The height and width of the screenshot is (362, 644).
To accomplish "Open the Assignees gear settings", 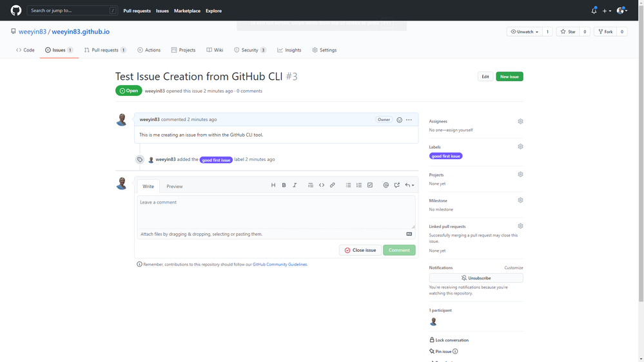I will (x=520, y=122).
